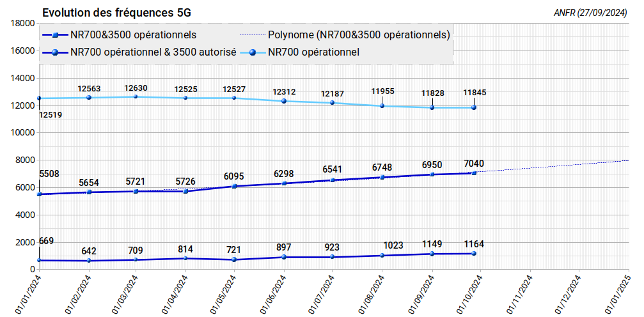This screenshot has width=644, height=317.
Task: Select the data label 814
Action: 185,249
